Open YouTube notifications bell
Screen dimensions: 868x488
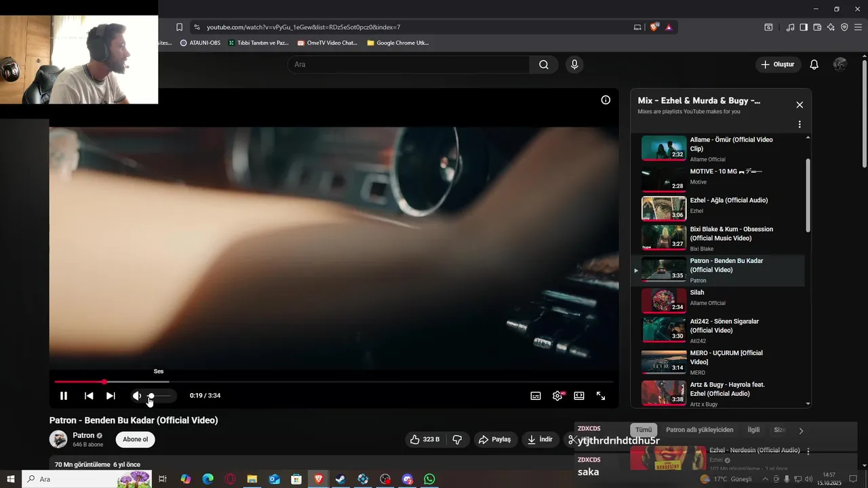tap(814, 64)
